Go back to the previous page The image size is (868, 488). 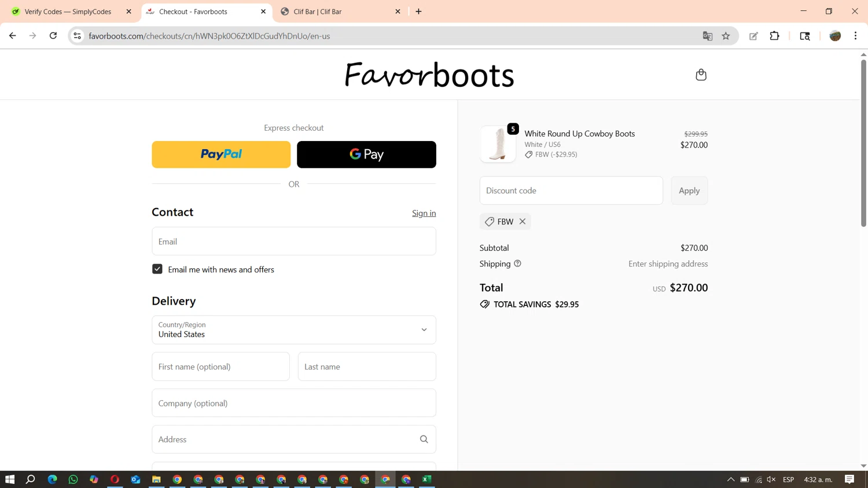[13, 36]
